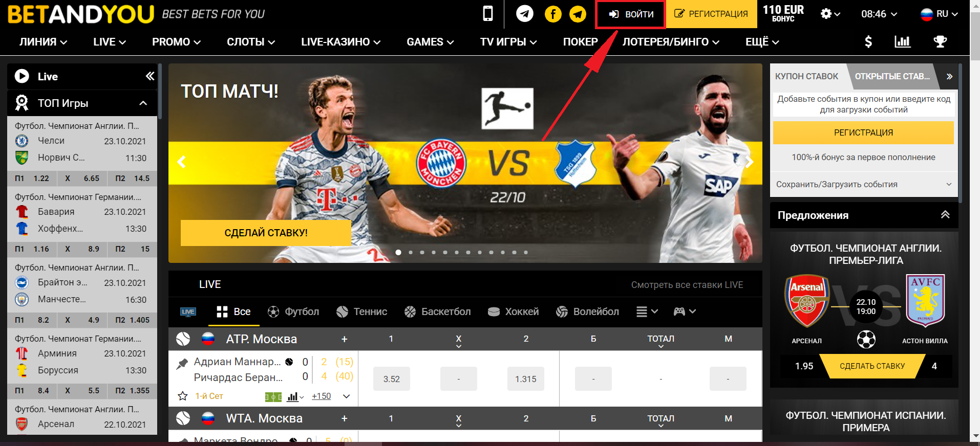The height and width of the screenshot is (446, 980).
Task: Go to the ПОКЕР page
Action: pyautogui.click(x=581, y=42)
